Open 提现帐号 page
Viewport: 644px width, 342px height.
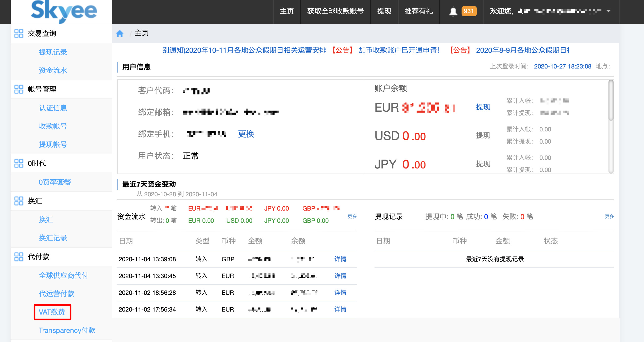click(53, 145)
